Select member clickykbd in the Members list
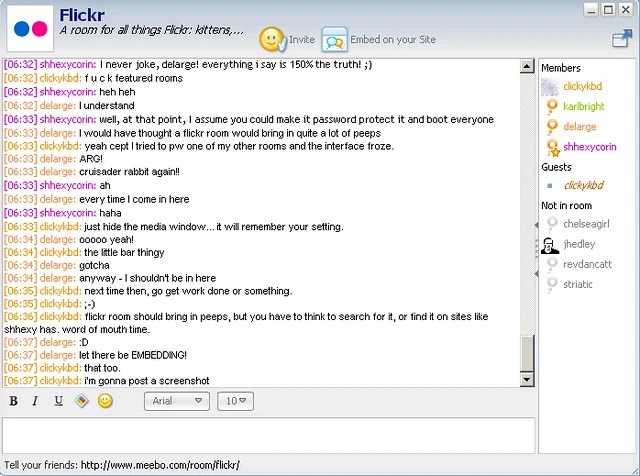Screen dimensions: 640x476 (582, 86)
